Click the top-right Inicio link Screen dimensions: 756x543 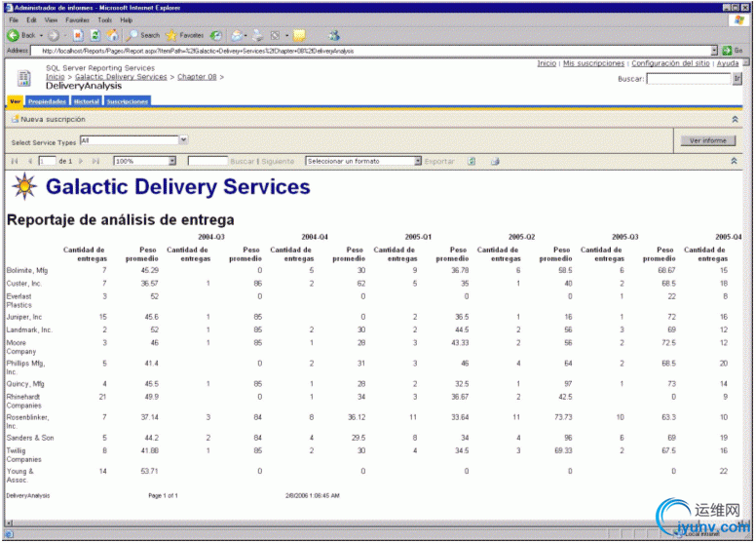547,63
